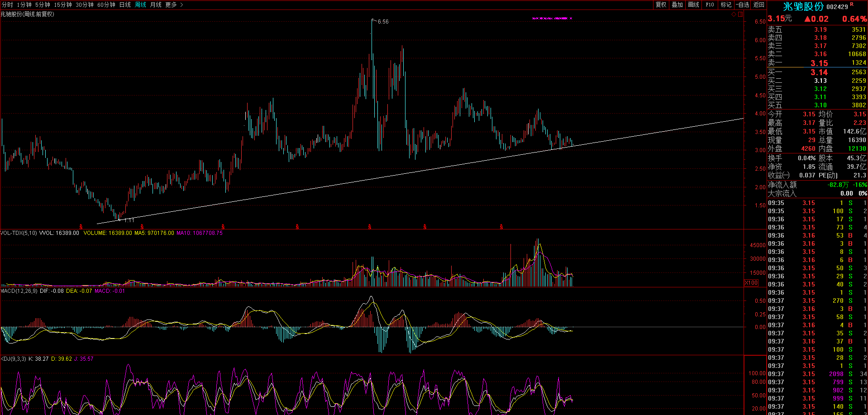Screen dimensions: 868x415
Task: Click the 6.56 peak price label
Action: tap(383, 22)
